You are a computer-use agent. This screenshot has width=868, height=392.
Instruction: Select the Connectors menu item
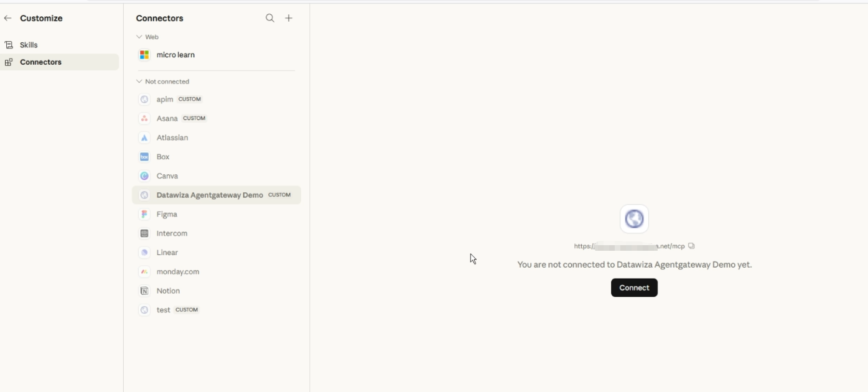point(59,62)
